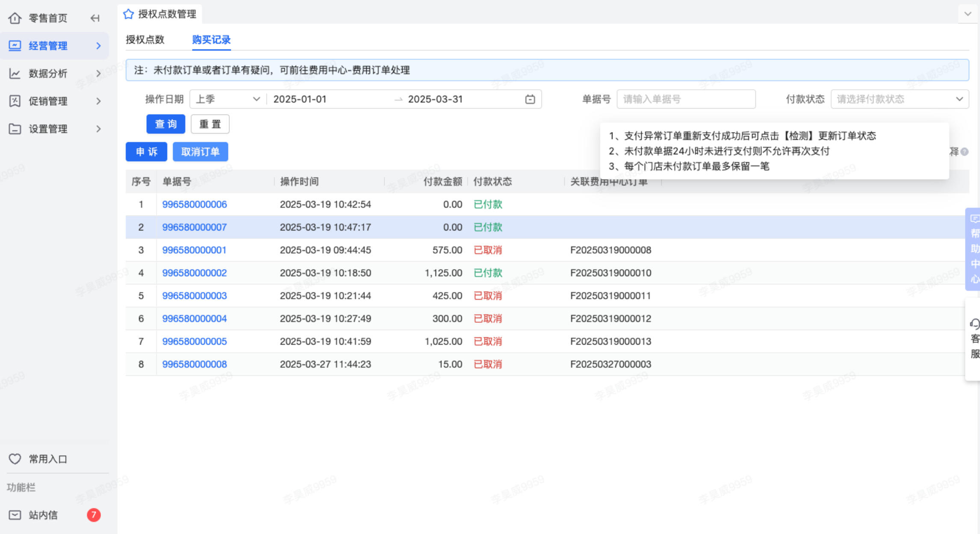The width and height of the screenshot is (980, 534).
Task: Click the 查询 button
Action: 166,124
